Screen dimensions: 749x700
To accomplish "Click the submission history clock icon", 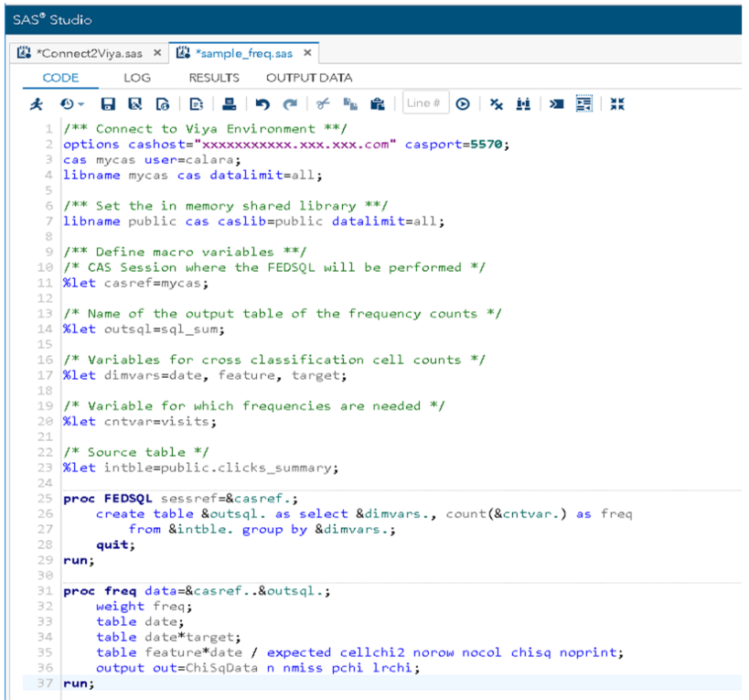I will (x=67, y=103).
